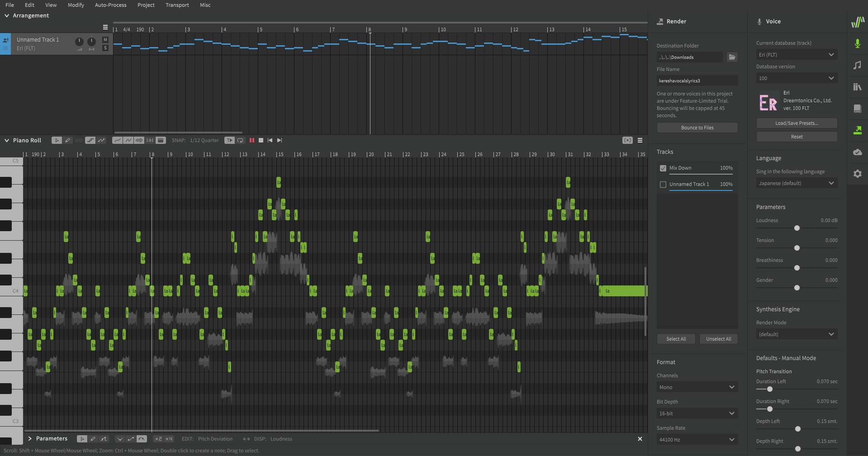Mute Unnamed Track 1 with M button
The image size is (868, 456).
(105, 40)
